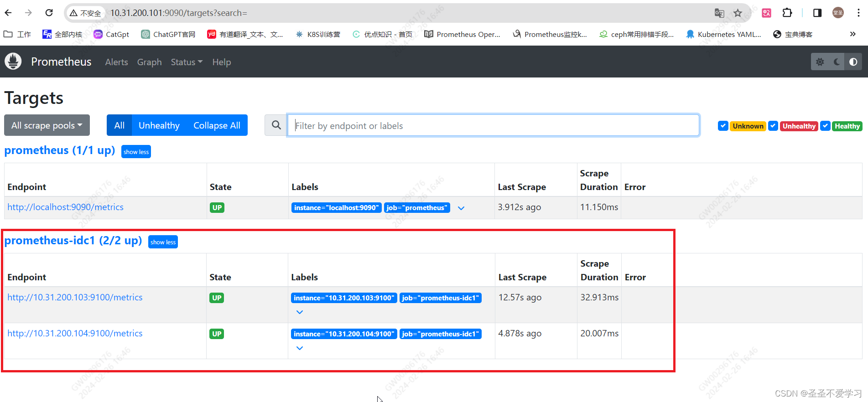The image size is (868, 402).
Task: Select the Unhealthy filter button
Action: [159, 125]
